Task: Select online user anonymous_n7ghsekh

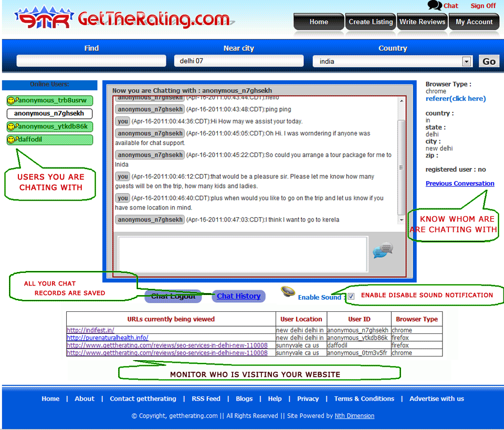Action: coord(49,113)
